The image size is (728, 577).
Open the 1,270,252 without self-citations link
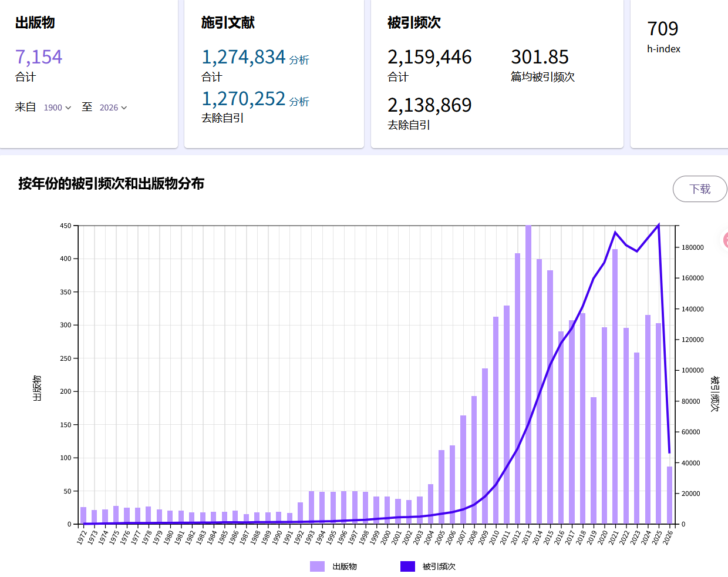[243, 99]
